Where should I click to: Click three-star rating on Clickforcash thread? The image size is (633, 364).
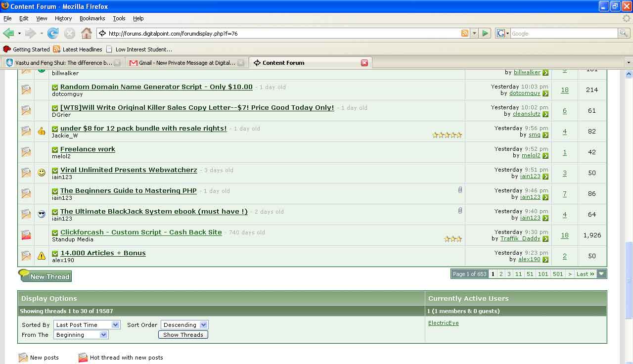[x=453, y=239]
